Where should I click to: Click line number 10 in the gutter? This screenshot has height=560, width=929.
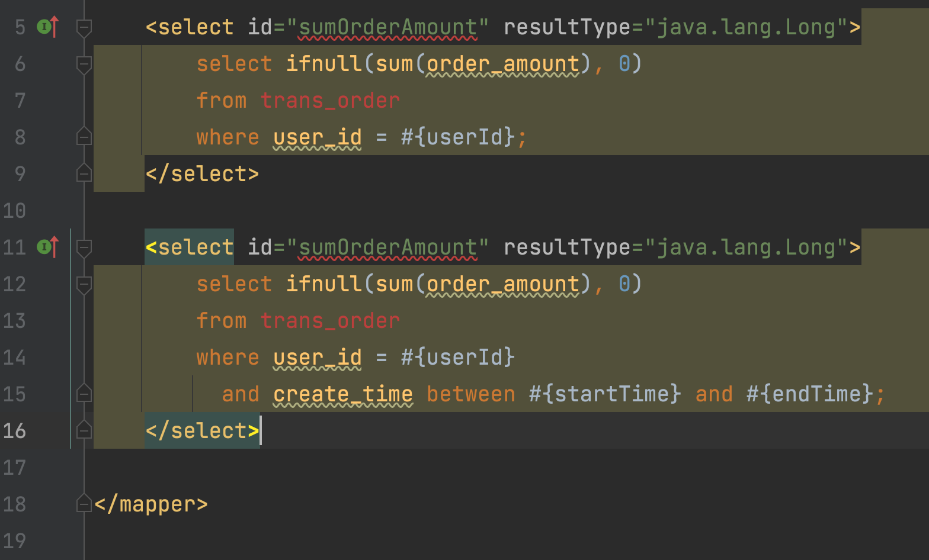(14, 211)
